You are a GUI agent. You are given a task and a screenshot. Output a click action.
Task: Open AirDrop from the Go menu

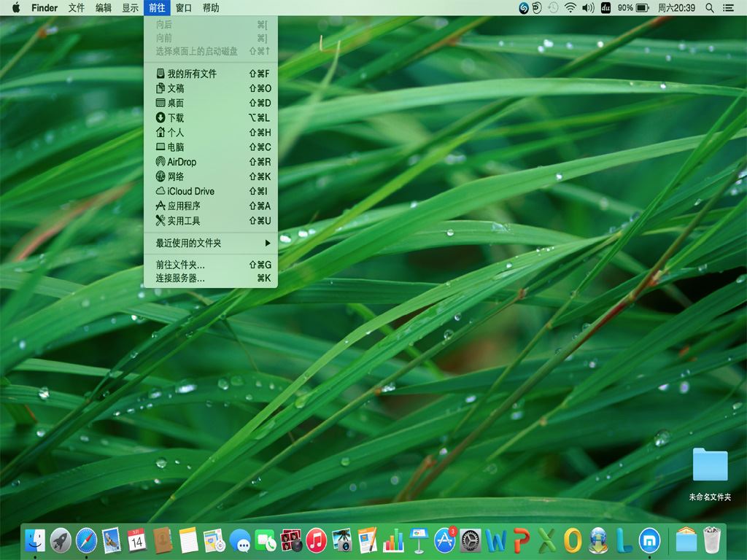[182, 162]
